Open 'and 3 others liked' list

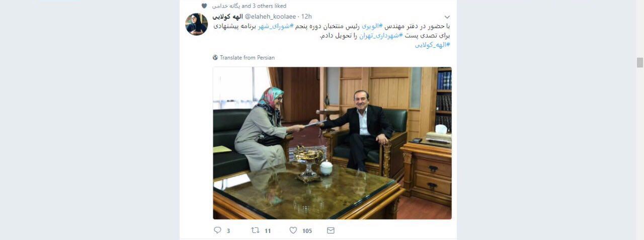264,6
